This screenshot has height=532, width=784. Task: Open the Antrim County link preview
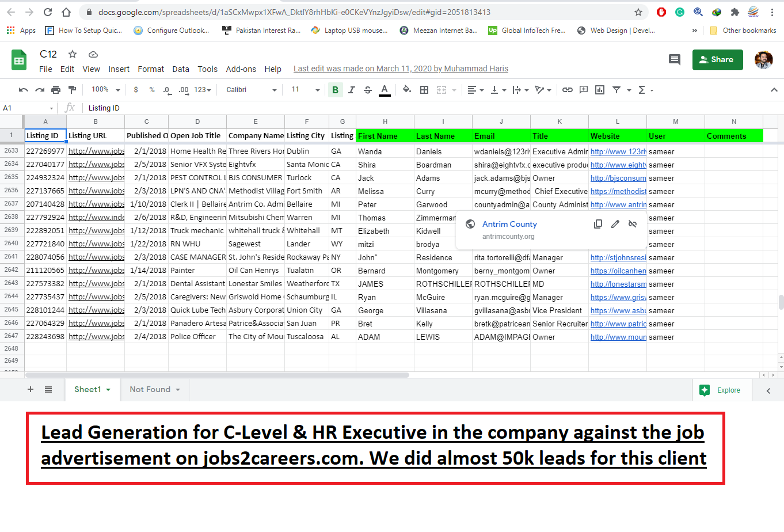click(x=509, y=224)
